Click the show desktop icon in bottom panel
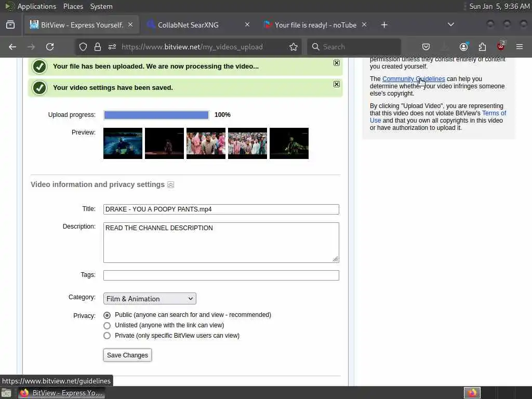532x399 pixels. pos(6,393)
